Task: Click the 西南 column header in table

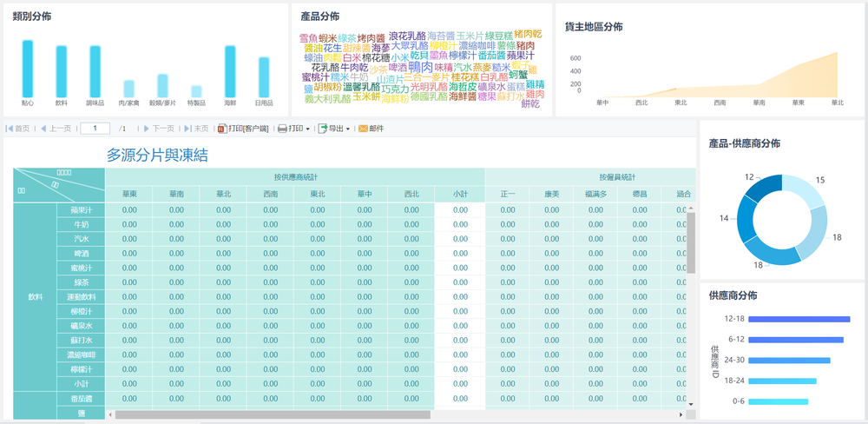Action: (271, 195)
